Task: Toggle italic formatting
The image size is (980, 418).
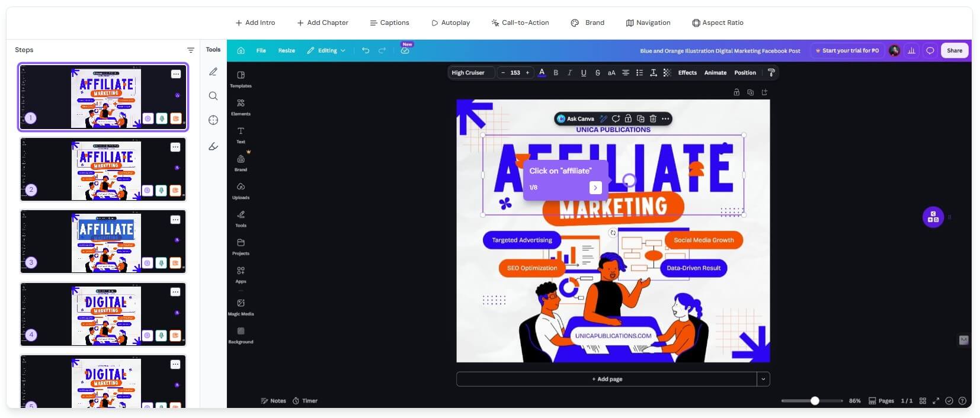Action: (569, 72)
